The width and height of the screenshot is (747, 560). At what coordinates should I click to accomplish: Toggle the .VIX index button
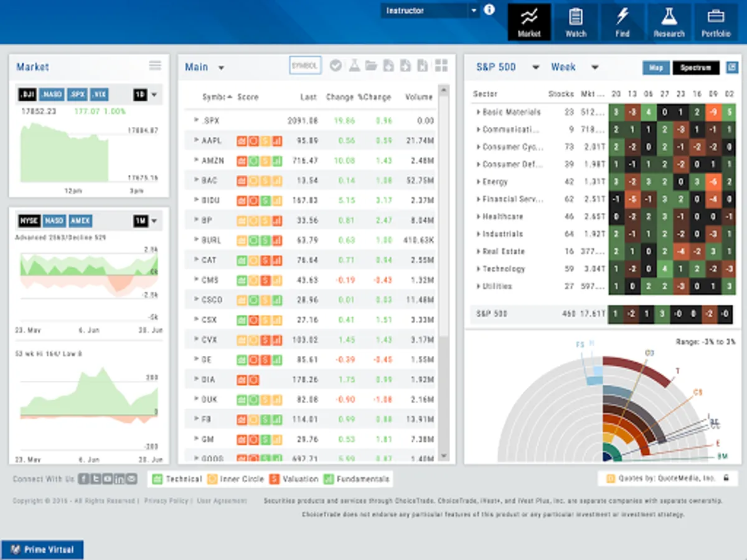tap(100, 95)
